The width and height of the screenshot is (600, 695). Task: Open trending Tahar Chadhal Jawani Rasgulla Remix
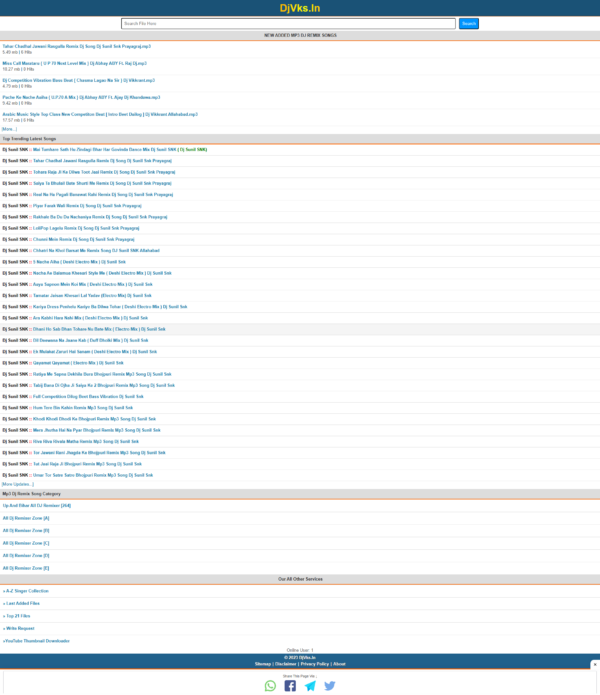coord(102,161)
